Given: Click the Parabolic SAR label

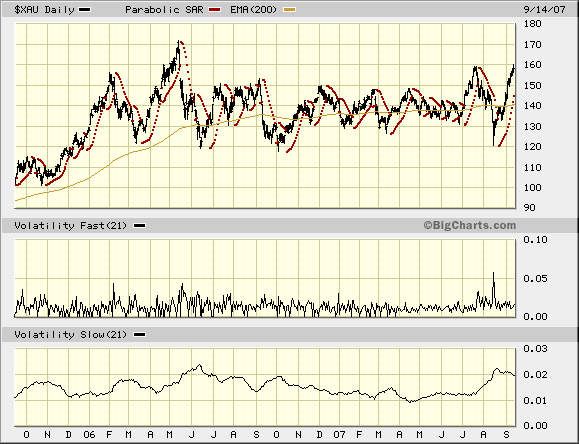Looking at the screenshot, I should tap(164, 10).
